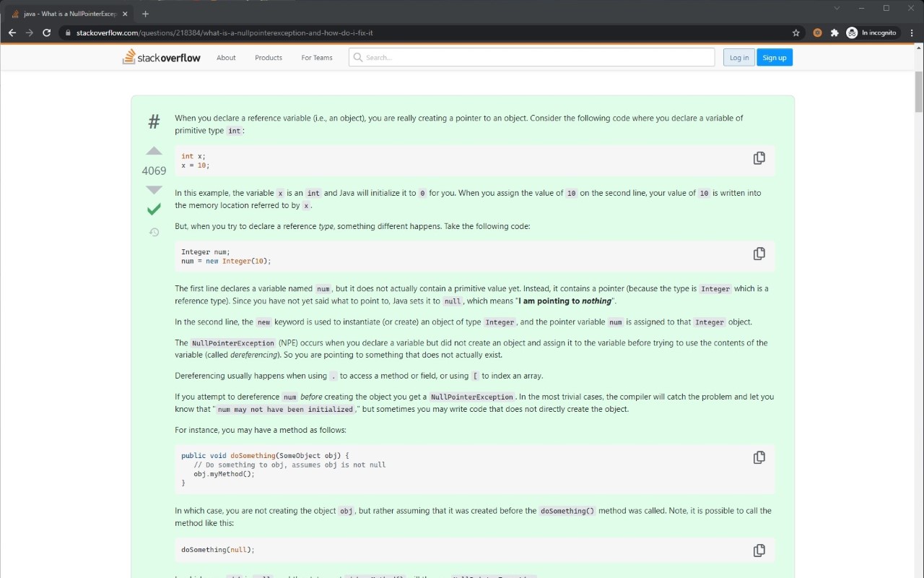Expand the orange extension icon in toolbar

[x=816, y=33]
